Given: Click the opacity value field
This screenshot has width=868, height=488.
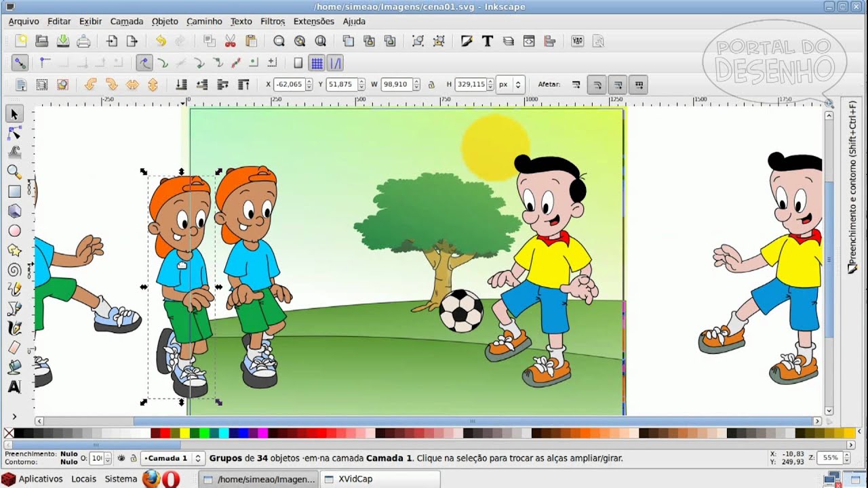Looking at the screenshot, I should [98, 457].
